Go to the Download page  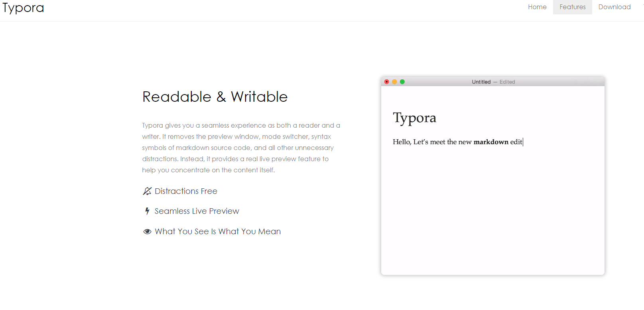pos(614,7)
